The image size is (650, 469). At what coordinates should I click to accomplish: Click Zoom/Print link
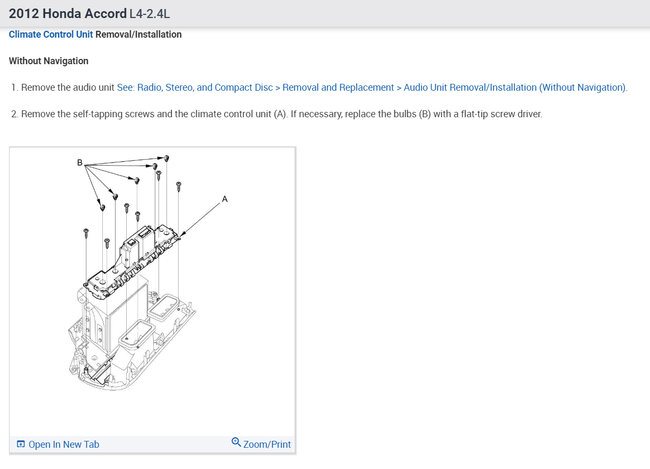[267, 445]
